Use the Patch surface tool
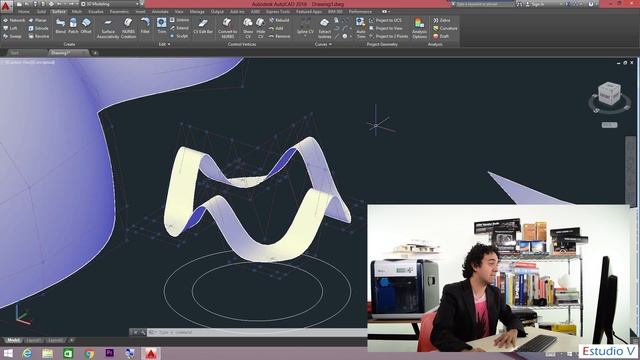The height and width of the screenshot is (360, 640). (73, 26)
